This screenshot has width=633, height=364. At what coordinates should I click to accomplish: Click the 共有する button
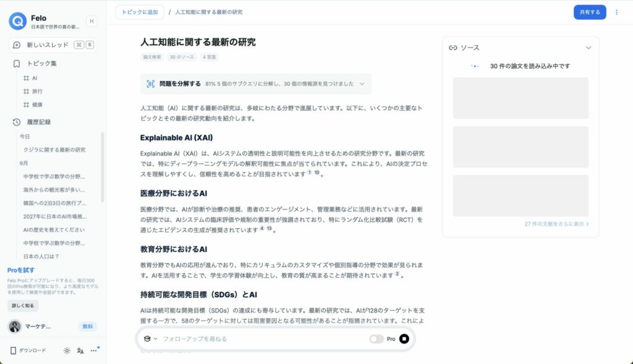[589, 12]
